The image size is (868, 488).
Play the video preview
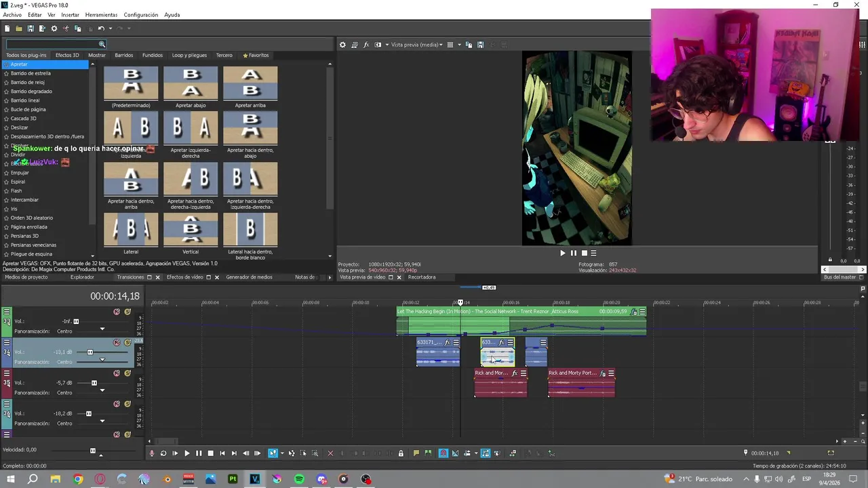[562, 253]
